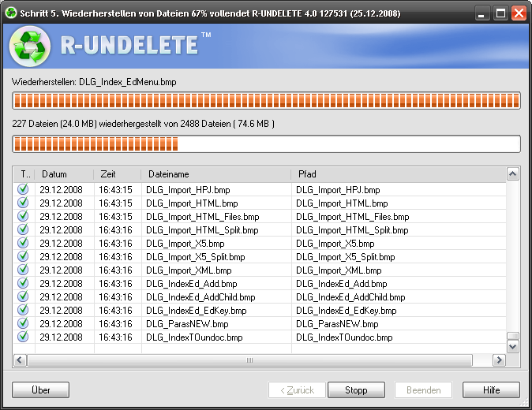Click the status icon for DLG_Import_X5.bmp

click(23, 243)
